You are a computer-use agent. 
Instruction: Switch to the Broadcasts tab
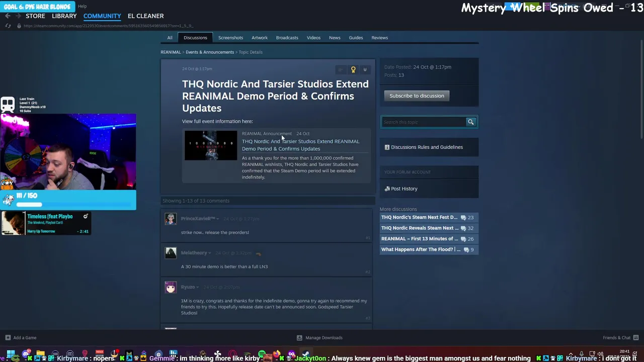tap(287, 38)
